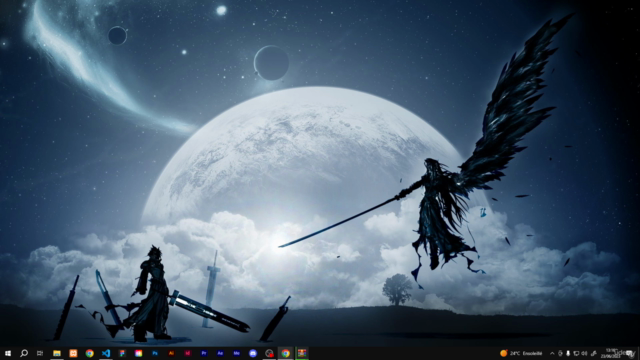Open the WinRAR app on the taskbar
This screenshot has height=360, width=640.
pyautogui.click(x=302, y=353)
